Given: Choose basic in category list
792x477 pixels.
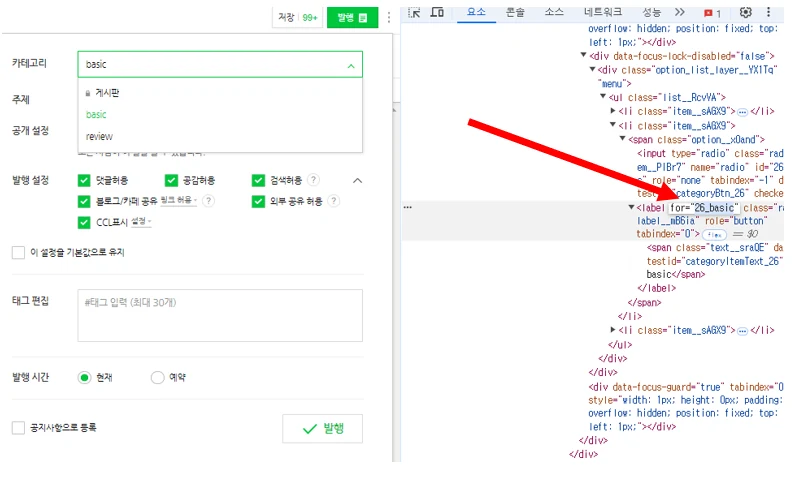Looking at the screenshot, I should coord(220,115).
